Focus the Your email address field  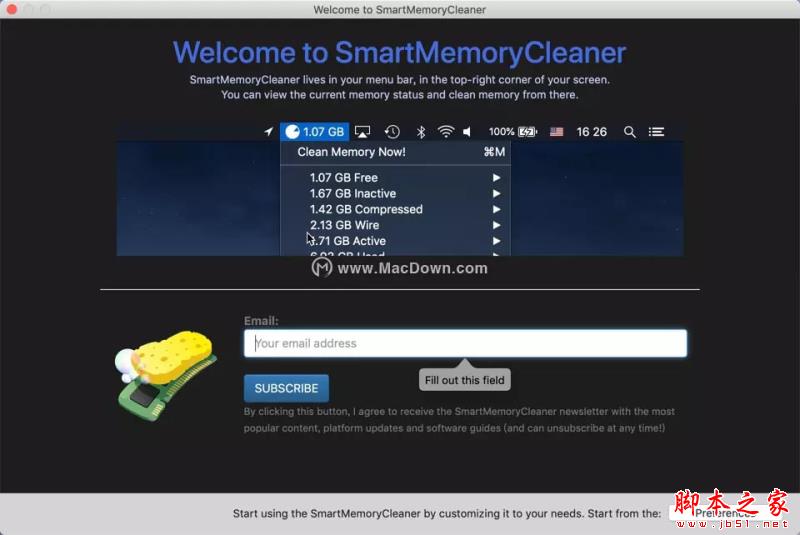click(x=465, y=343)
